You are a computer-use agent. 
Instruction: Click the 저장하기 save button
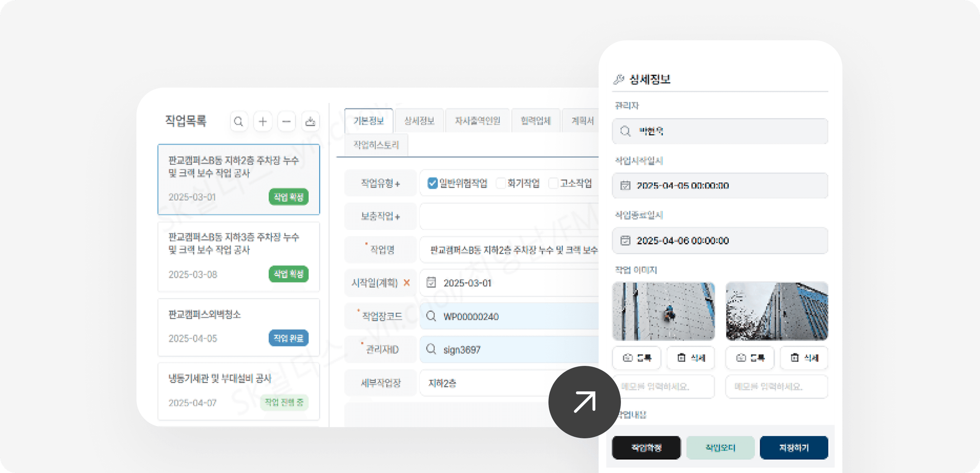point(794,447)
